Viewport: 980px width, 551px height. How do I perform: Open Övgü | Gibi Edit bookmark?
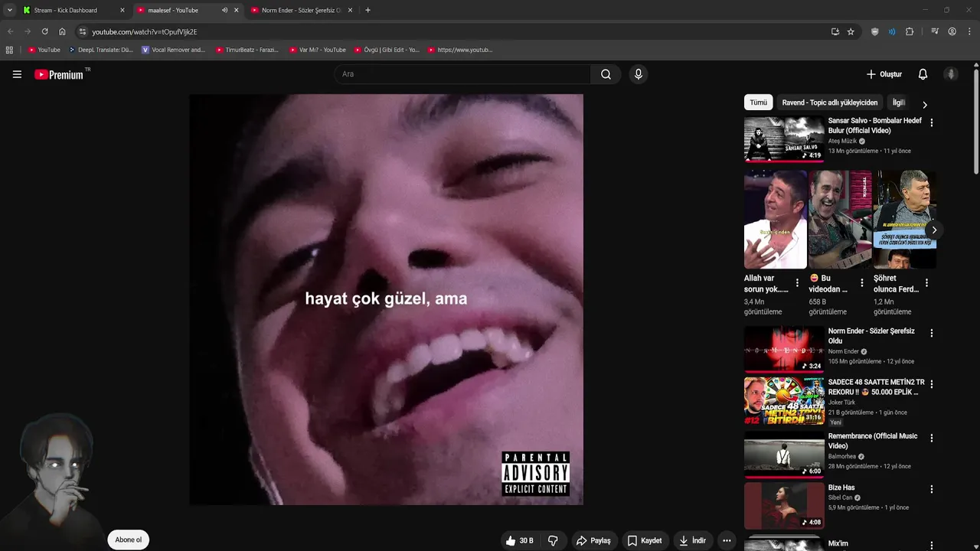click(387, 50)
